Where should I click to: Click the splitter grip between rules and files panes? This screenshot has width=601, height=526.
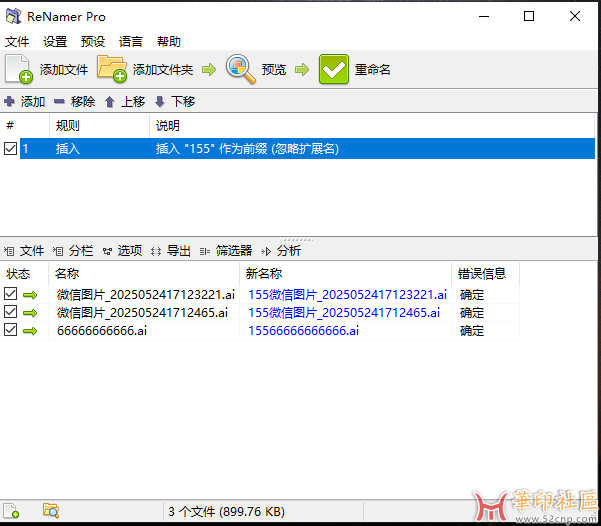pyautogui.click(x=298, y=239)
